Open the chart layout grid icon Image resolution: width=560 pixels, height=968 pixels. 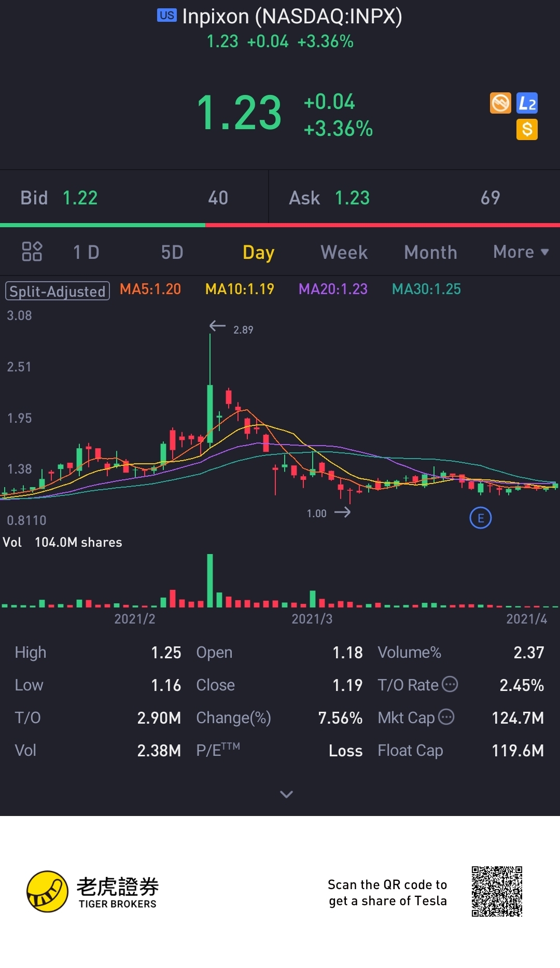coord(32,252)
